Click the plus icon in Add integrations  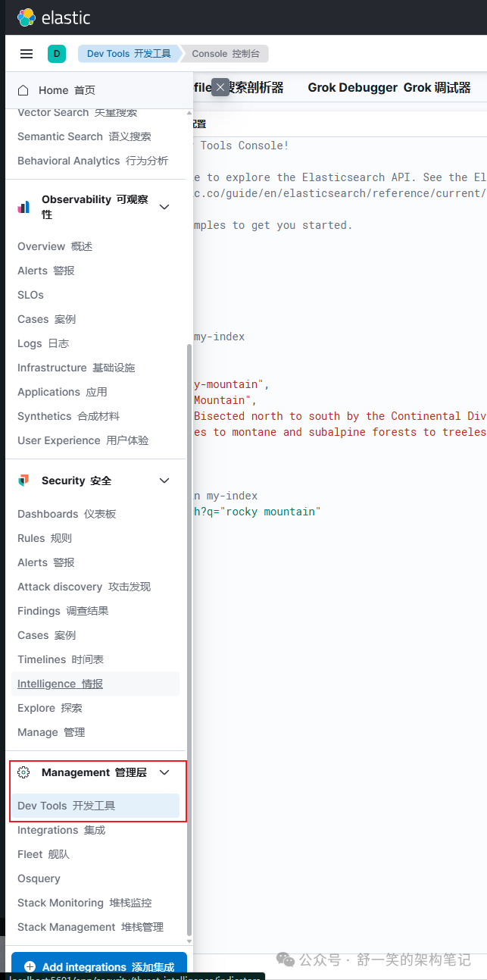pos(30,966)
